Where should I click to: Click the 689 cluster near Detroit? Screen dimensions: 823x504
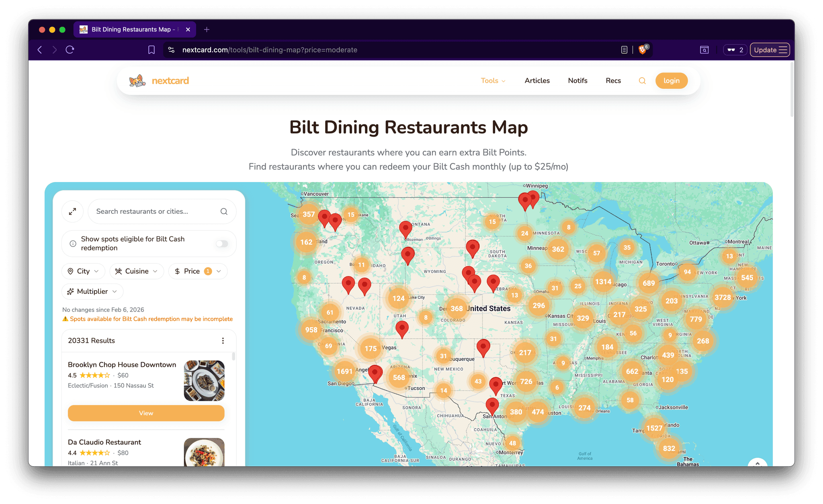point(649,283)
